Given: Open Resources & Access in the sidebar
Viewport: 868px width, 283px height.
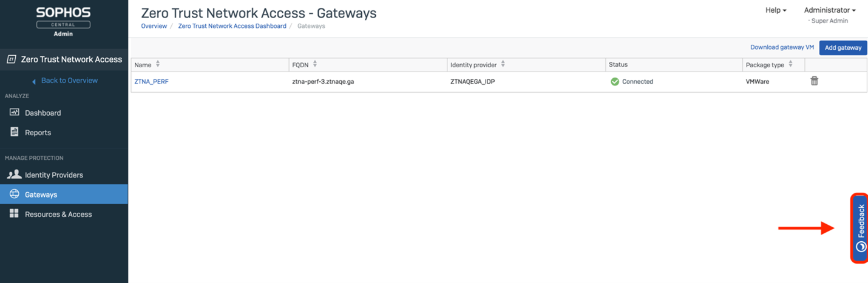Looking at the screenshot, I should click(x=58, y=215).
